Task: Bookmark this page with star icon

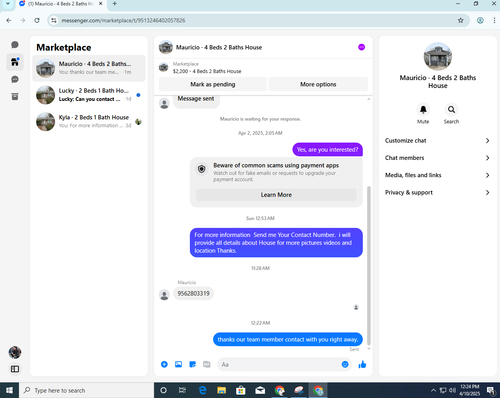Action: pos(461,20)
